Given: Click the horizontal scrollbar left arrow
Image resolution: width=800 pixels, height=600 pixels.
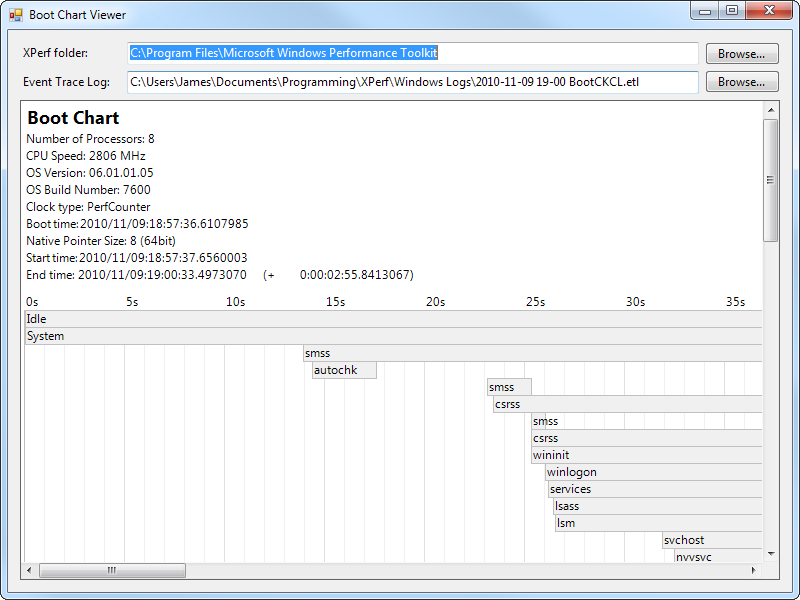Looking at the screenshot, I should 30,570.
